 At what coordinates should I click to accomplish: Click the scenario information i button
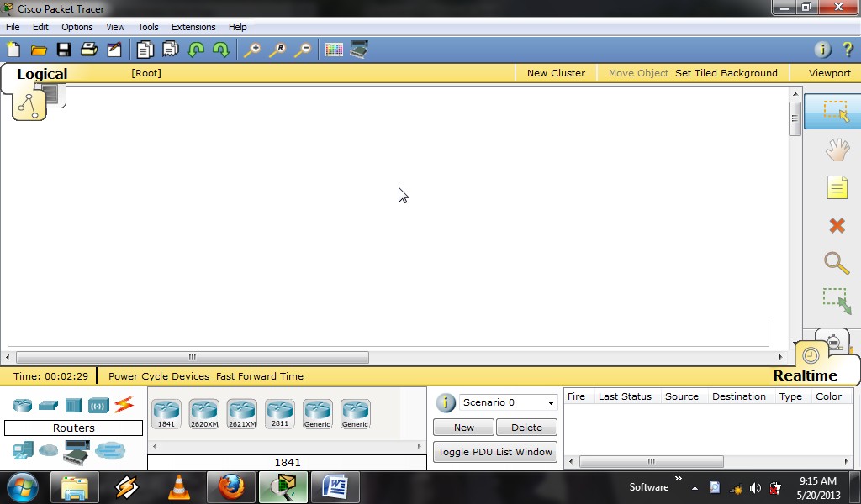[446, 403]
